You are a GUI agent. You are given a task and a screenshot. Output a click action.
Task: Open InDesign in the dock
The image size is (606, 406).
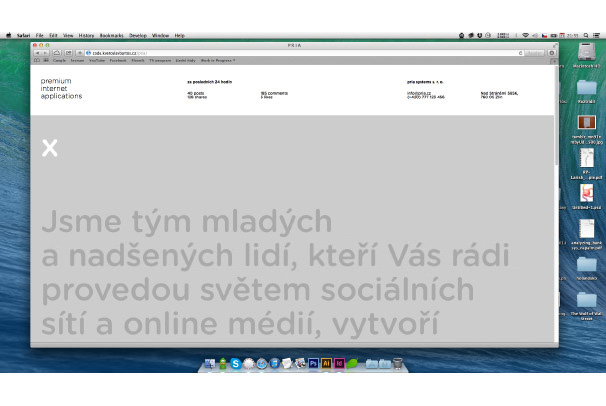tap(339, 363)
